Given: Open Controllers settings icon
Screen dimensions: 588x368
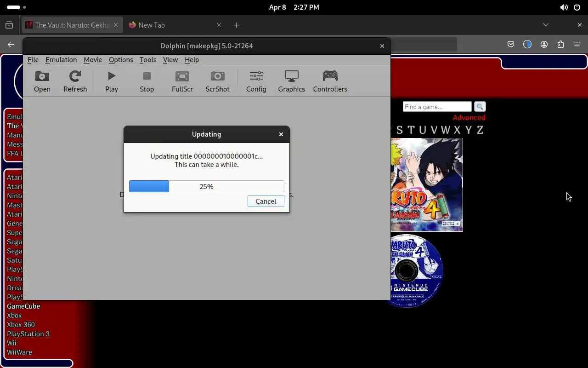Looking at the screenshot, I should pyautogui.click(x=330, y=82).
